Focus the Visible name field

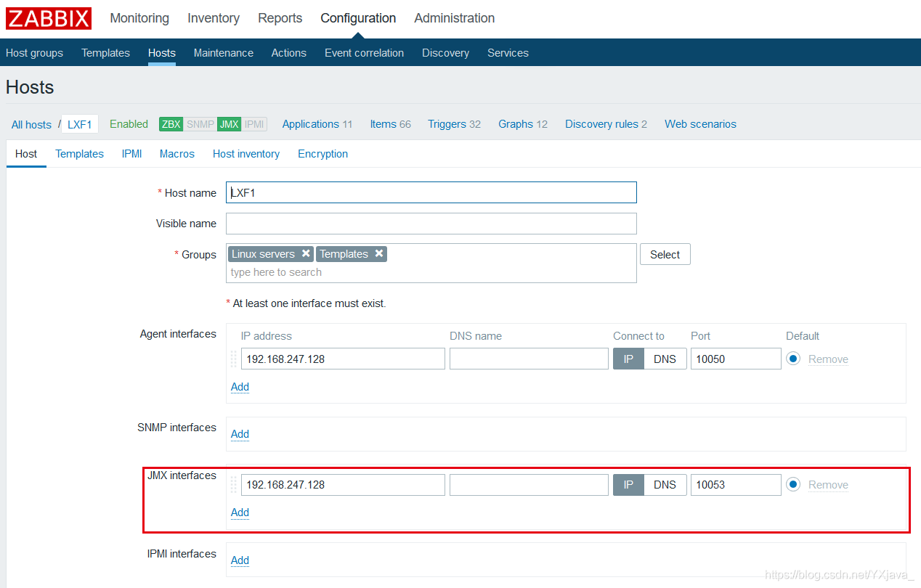coord(431,224)
